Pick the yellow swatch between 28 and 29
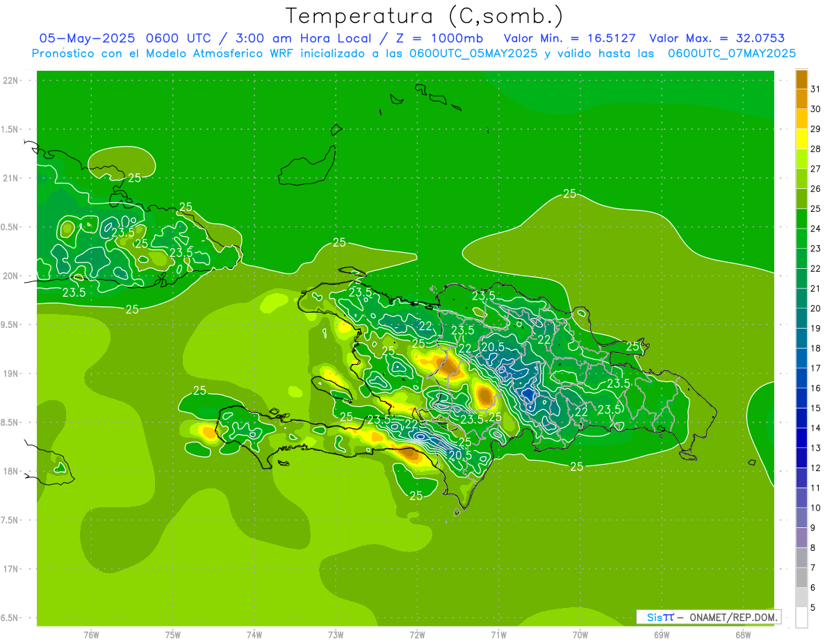The image size is (834, 644). [x=801, y=139]
